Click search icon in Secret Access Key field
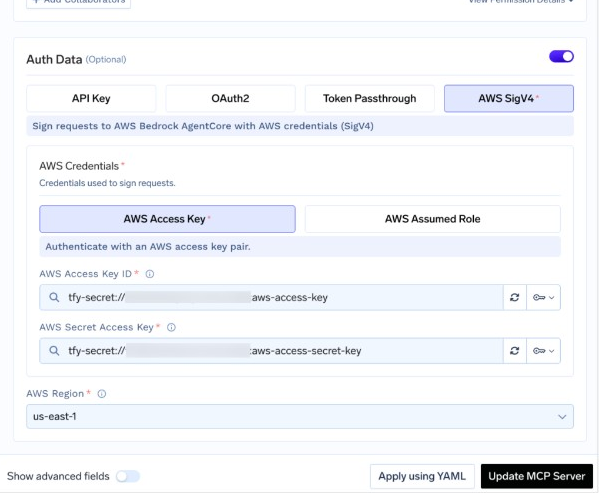Viewport: 599px width, 493px height. 54,351
